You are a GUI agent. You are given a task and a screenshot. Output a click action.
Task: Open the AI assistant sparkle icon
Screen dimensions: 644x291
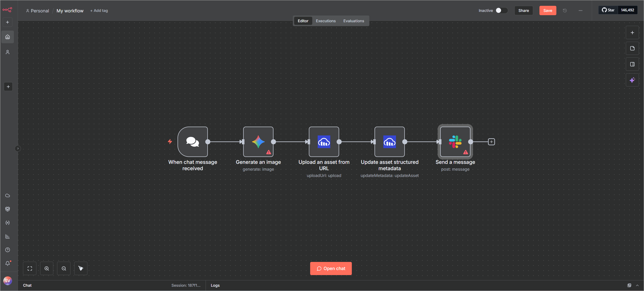pyautogui.click(x=632, y=80)
